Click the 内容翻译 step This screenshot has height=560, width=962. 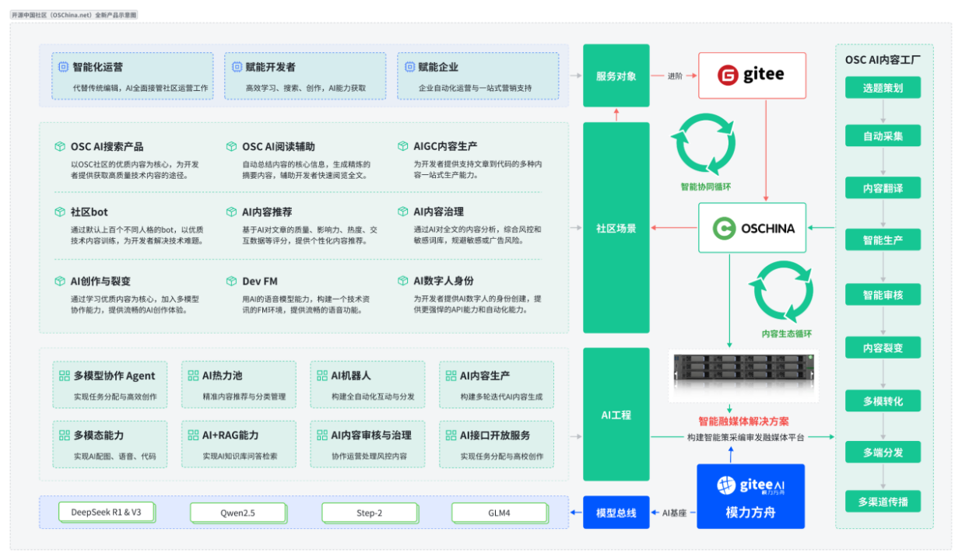click(x=883, y=188)
